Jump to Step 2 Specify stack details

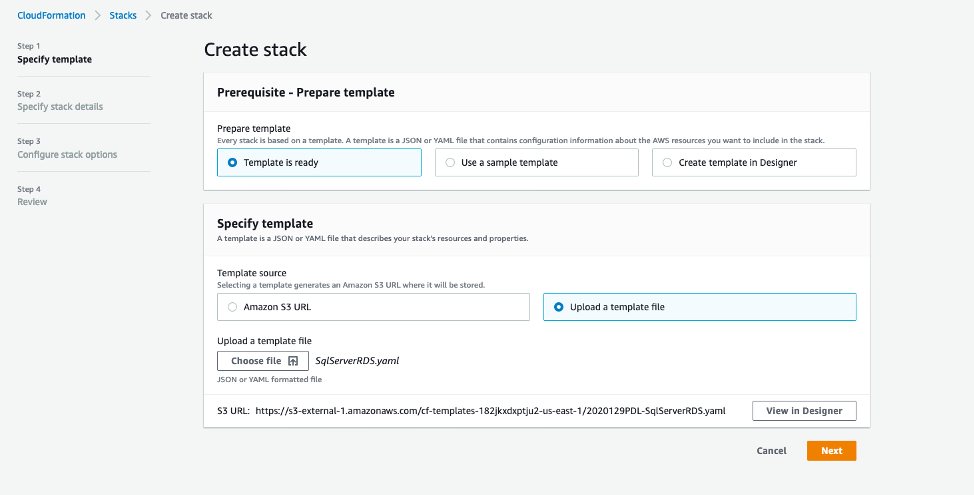tap(60, 107)
